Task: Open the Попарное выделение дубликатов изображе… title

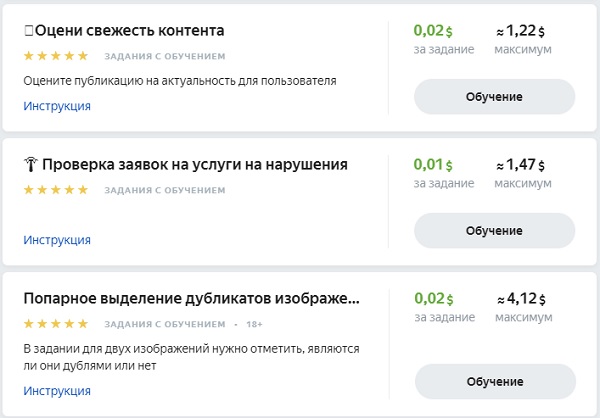Action: click(x=191, y=299)
